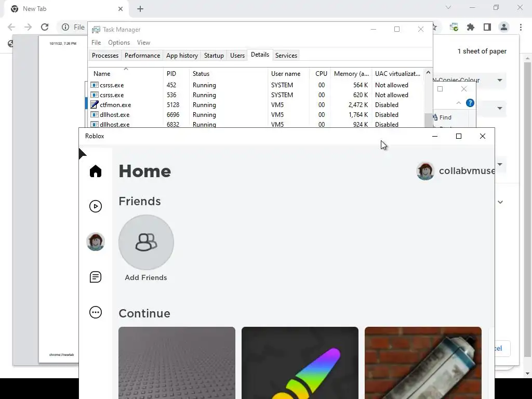
Task: Collapse ribbon chevron beside help icon
Action: pos(459,103)
